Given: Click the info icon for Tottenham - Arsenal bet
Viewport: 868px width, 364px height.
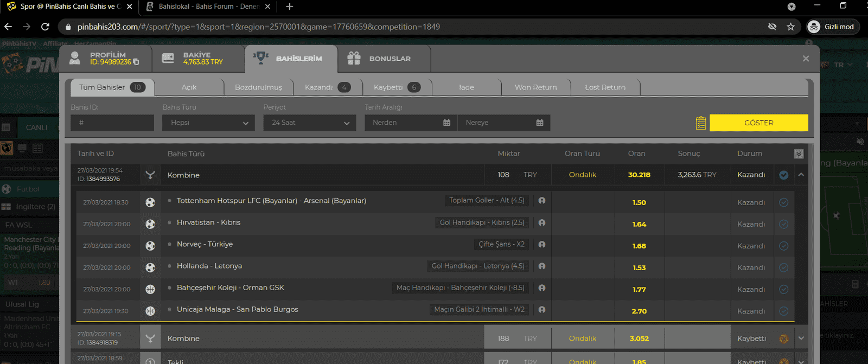Looking at the screenshot, I should coord(542,201).
